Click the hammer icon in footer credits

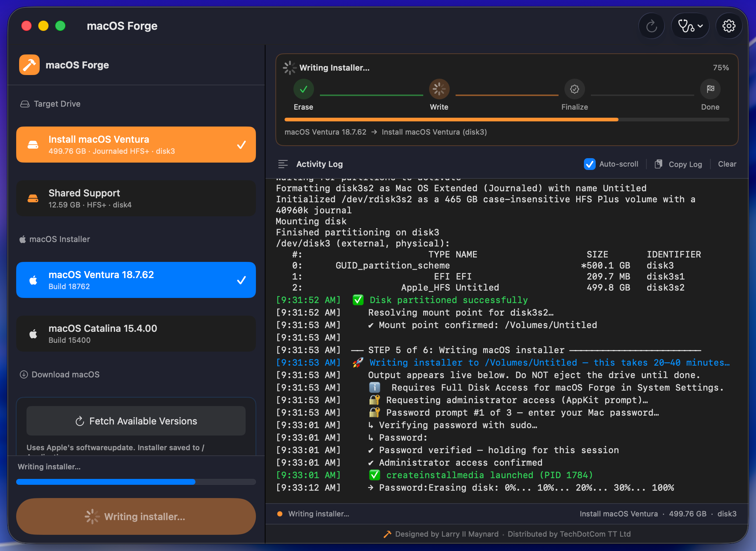[x=387, y=534]
